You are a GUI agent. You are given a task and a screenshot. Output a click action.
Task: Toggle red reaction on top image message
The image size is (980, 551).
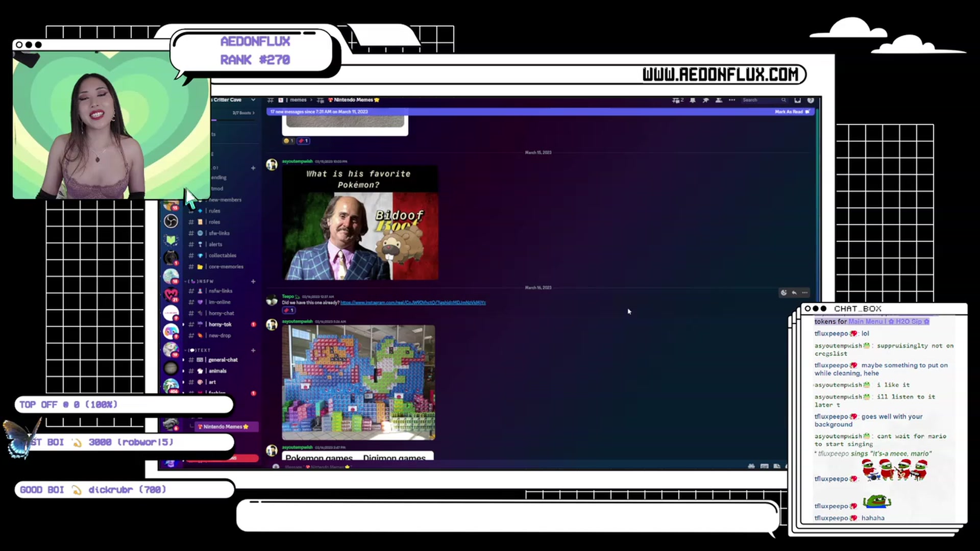click(303, 141)
